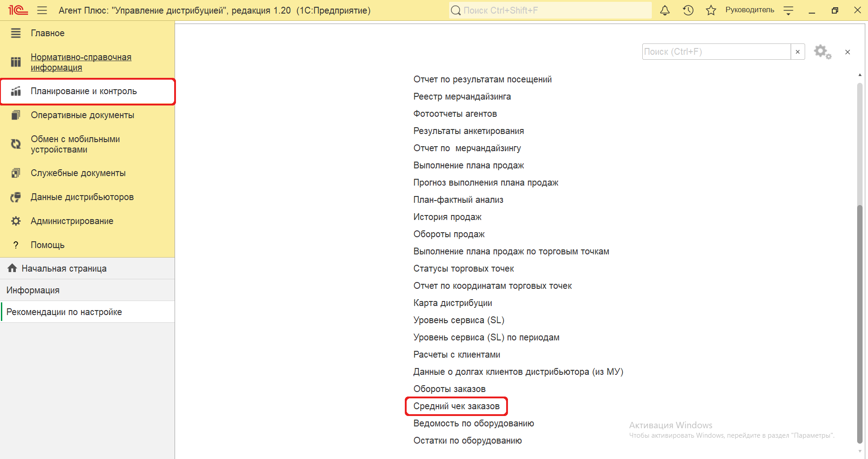
Task: Click the home icon beside Начальная страница
Action: tap(12, 268)
